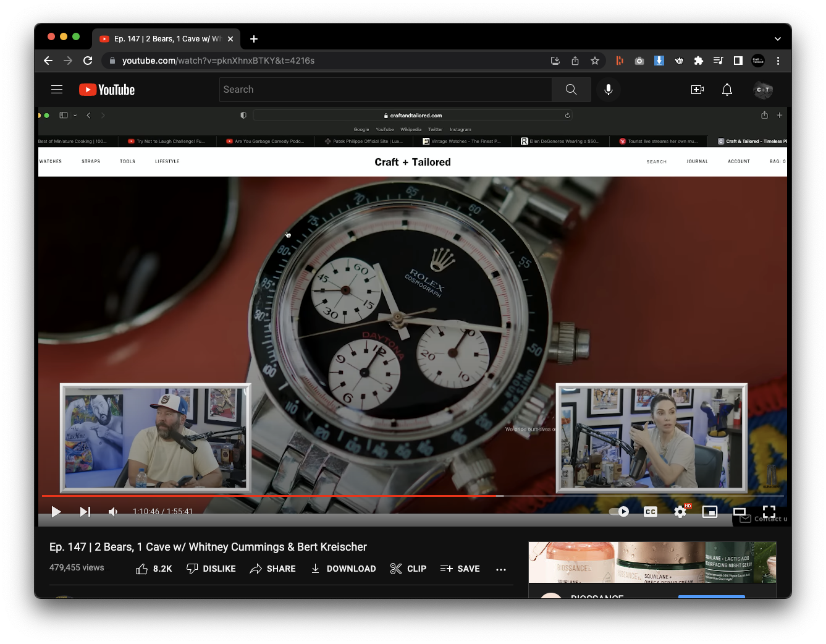The height and width of the screenshot is (644, 826).
Task: Select the Ep. 147 2 Bears tab
Action: (x=166, y=39)
